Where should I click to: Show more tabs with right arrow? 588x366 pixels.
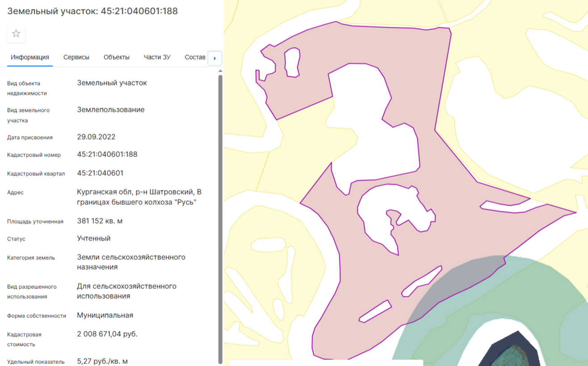[215, 58]
